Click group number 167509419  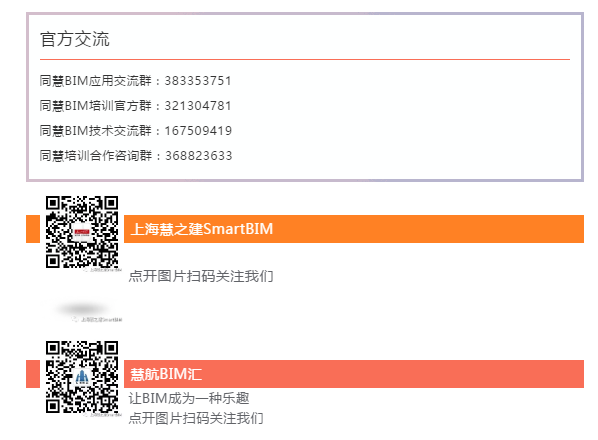tap(198, 131)
